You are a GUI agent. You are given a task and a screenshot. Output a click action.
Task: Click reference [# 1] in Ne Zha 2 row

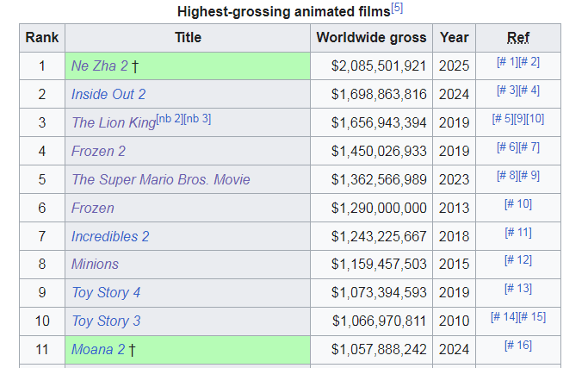coord(508,61)
